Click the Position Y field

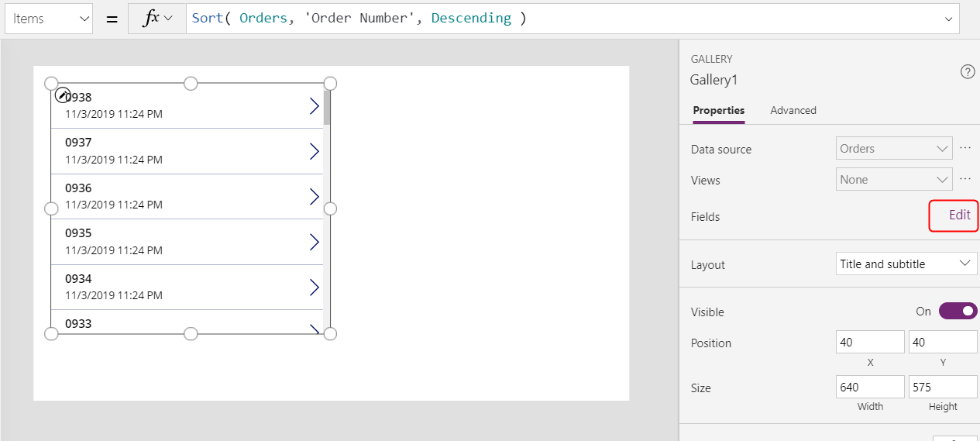point(943,342)
